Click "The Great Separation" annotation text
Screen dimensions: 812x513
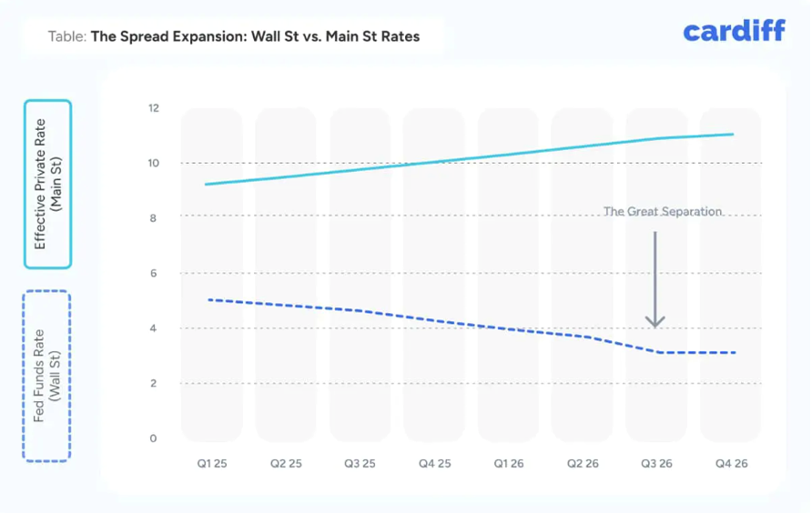point(663,212)
